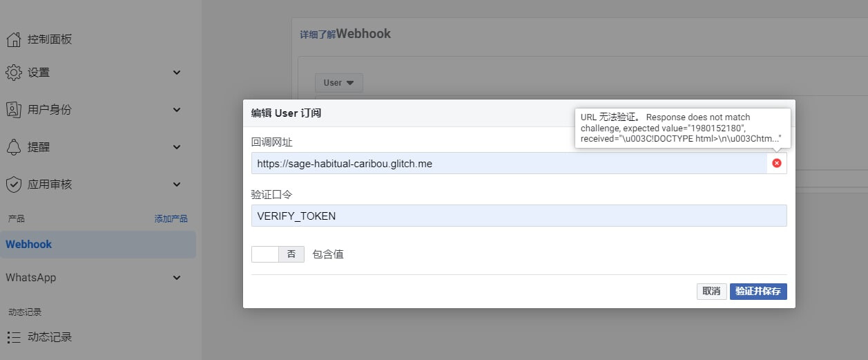Viewport: 868px width, 360px height.
Task: Click the 添加产品 link
Action: [171, 219]
